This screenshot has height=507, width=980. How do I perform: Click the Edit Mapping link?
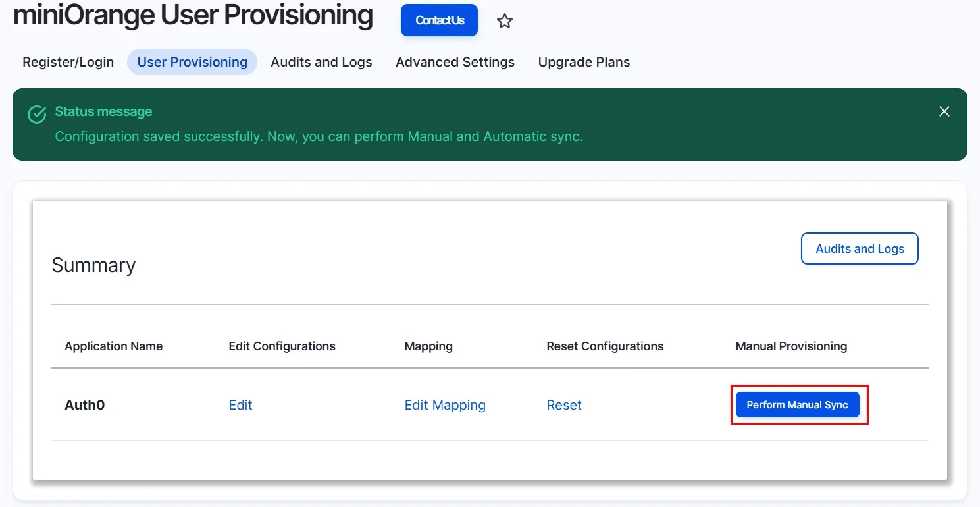[x=445, y=405]
